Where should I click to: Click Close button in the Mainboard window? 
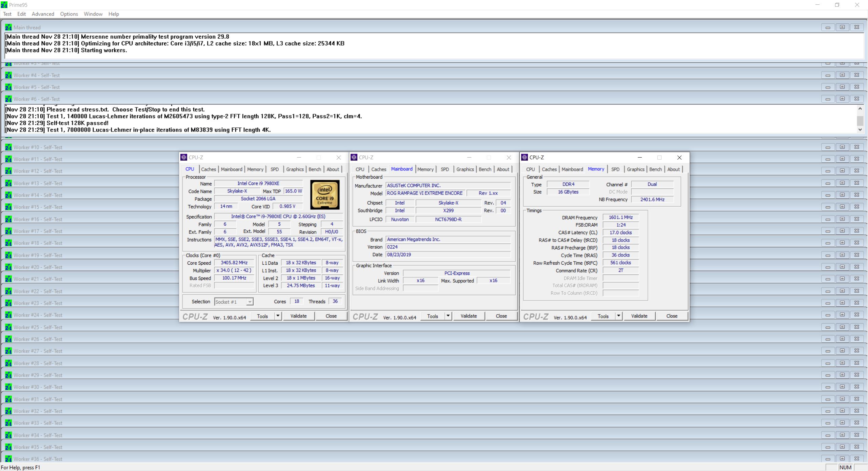[x=501, y=316]
